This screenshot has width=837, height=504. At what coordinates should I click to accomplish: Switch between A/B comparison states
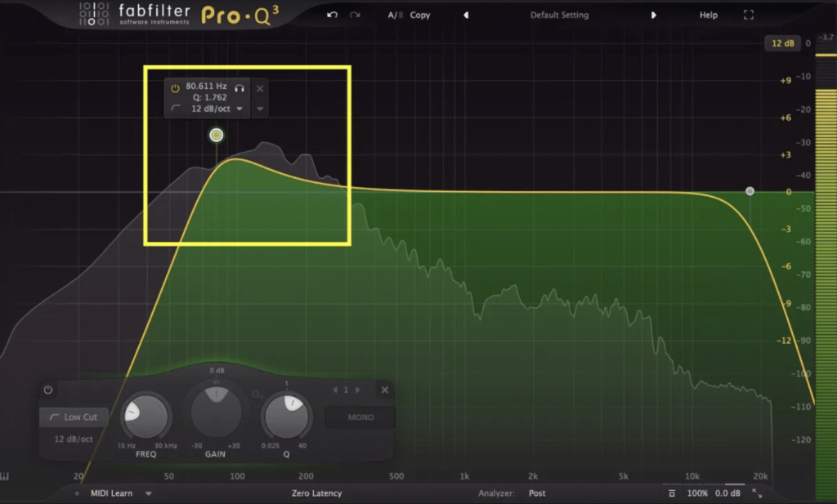coord(396,14)
